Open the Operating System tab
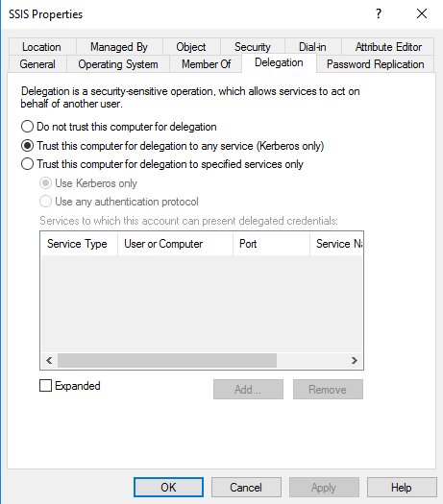 click(118, 64)
